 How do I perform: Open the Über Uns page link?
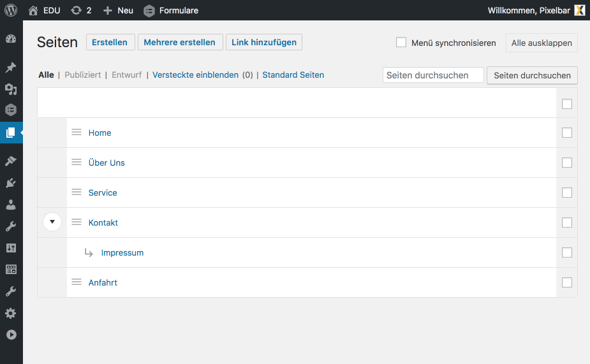pos(107,163)
